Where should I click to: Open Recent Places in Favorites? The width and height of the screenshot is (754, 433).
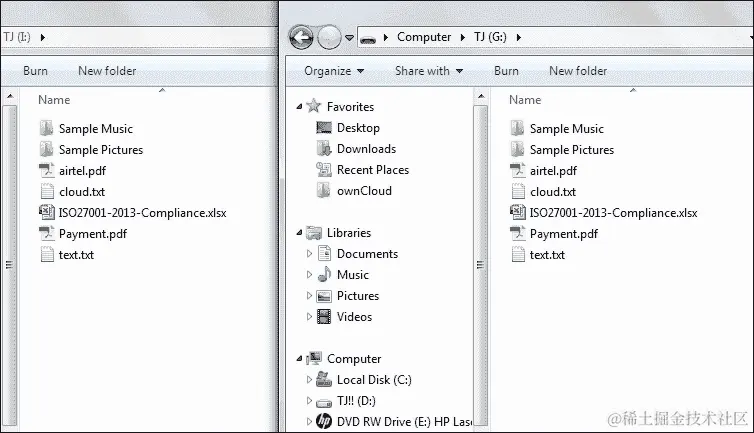click(x=373, y=170)
